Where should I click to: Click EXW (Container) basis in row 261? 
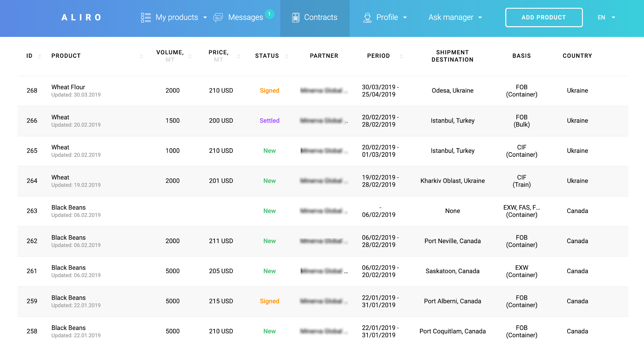coord(522,271)
